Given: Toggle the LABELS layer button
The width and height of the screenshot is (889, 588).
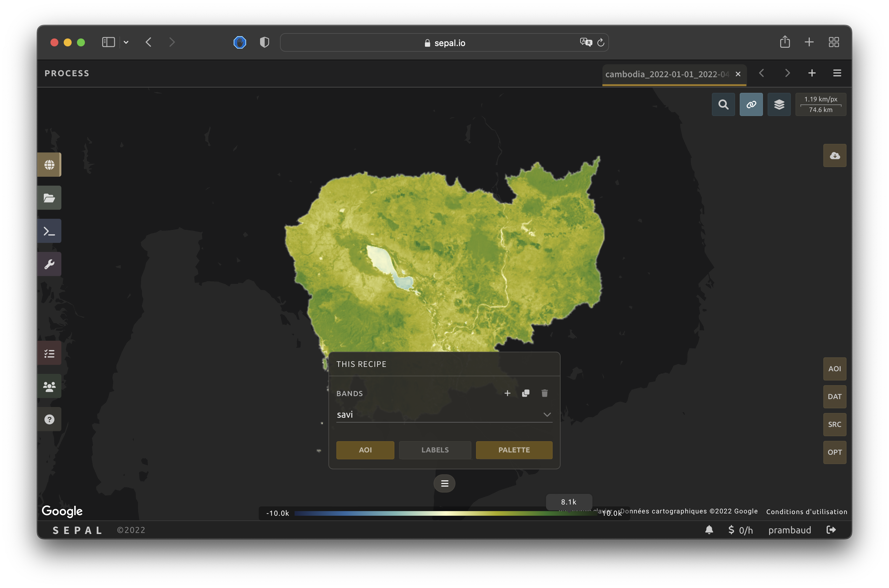Looking at the screenshot, I should pos(435,450).
